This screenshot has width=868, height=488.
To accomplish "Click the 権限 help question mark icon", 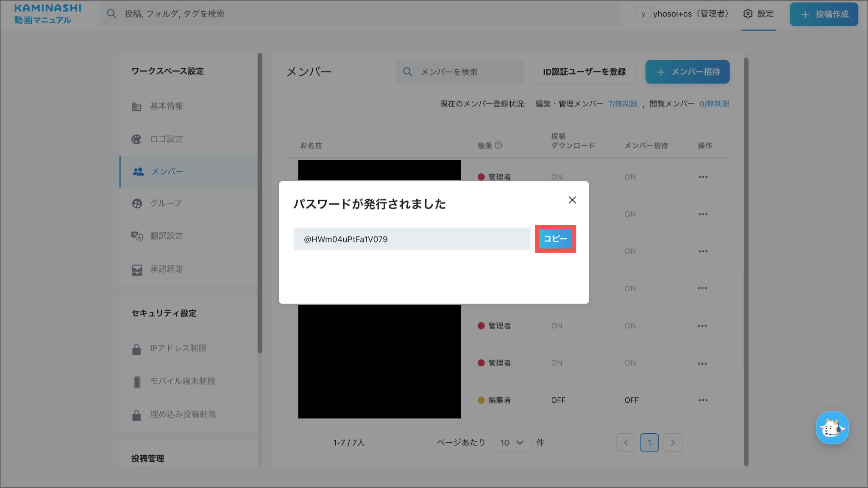I will tap(498, 145).
